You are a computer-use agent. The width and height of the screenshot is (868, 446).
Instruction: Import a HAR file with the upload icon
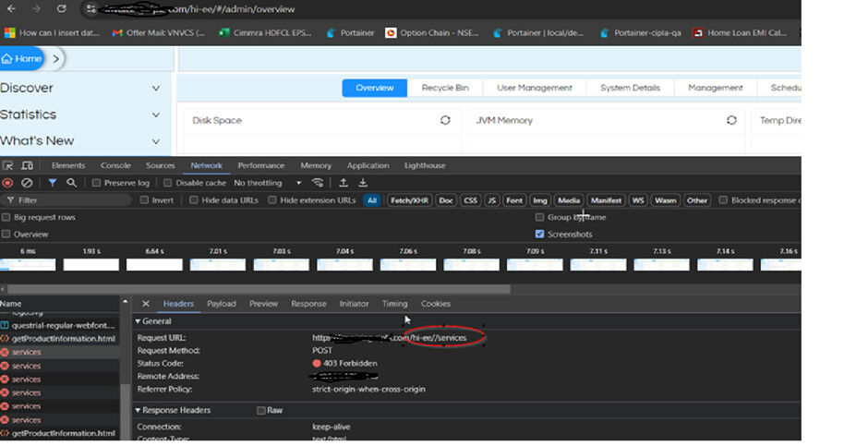pyautogui.click(x=344, y=183)
